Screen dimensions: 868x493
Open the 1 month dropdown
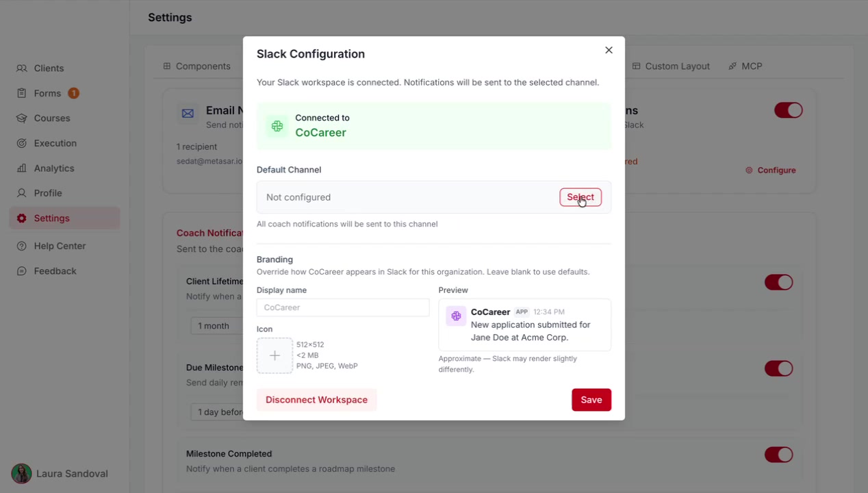pyautogui.click(x=217, y=326)
